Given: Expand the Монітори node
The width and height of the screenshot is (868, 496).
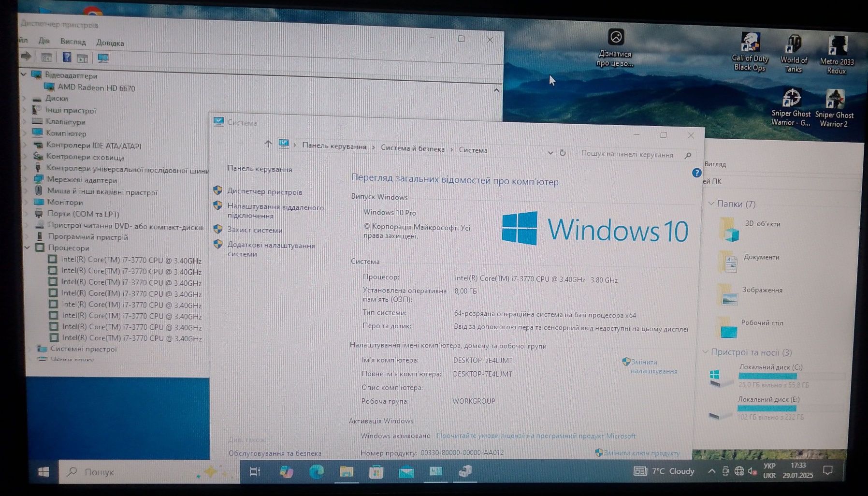Looking at the screenshot, I should [x=26, y=202].
